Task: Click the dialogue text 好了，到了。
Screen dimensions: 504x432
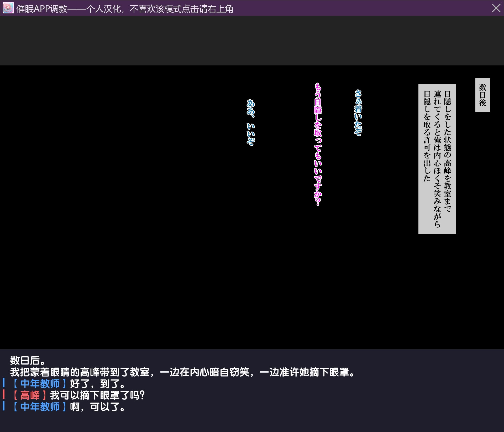Action: click(x=98, y=384)
